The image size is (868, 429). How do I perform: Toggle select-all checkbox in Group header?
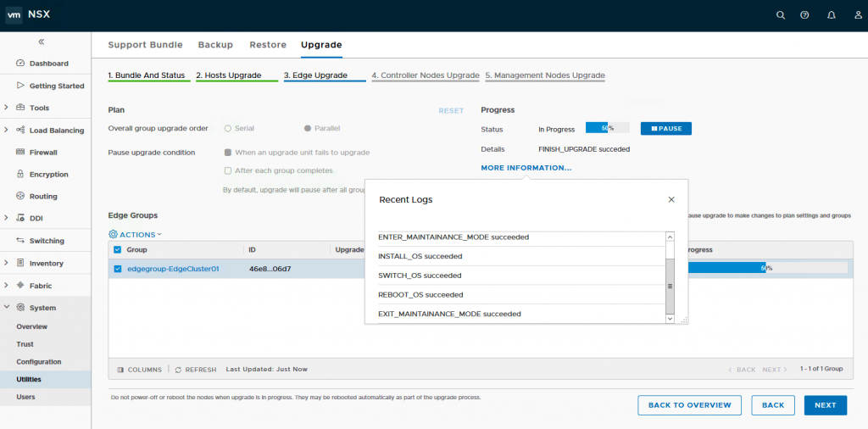tap(117, 249)
